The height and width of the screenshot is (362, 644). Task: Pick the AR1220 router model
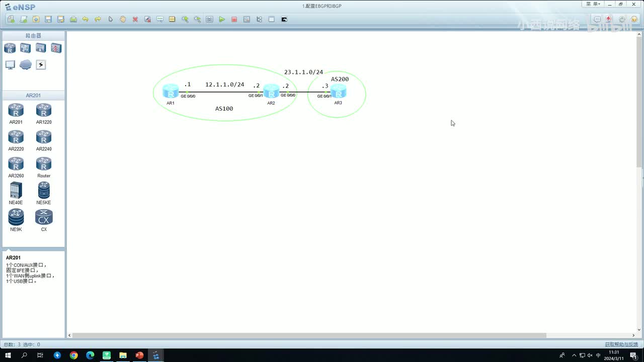[x=44, y=114]
